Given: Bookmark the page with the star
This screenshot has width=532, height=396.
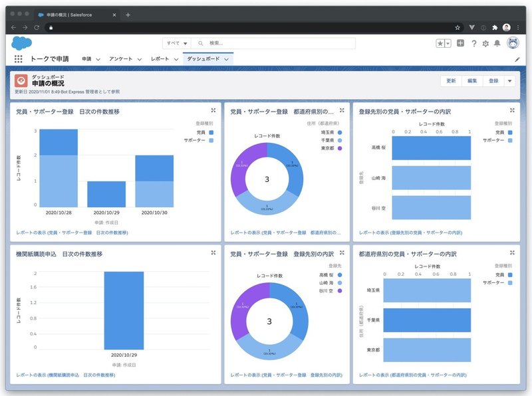Looking at the screenshot, I should coord(458,27).
